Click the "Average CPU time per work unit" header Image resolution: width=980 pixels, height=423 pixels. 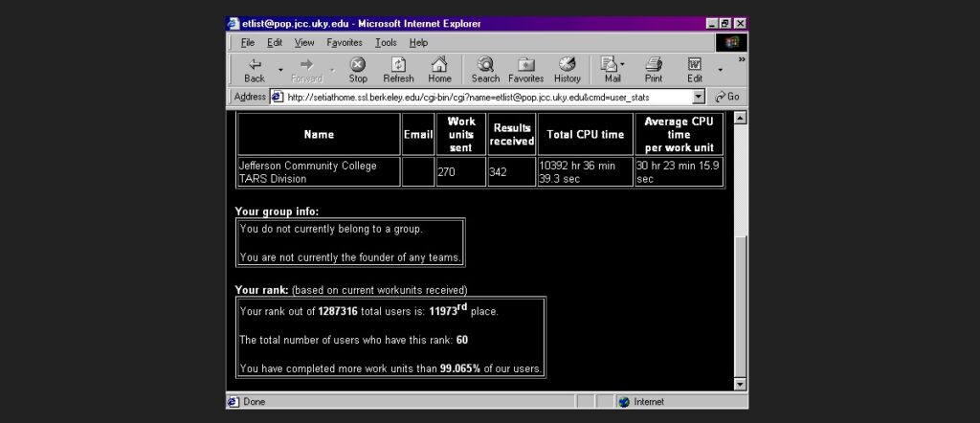tap(679, 134)
